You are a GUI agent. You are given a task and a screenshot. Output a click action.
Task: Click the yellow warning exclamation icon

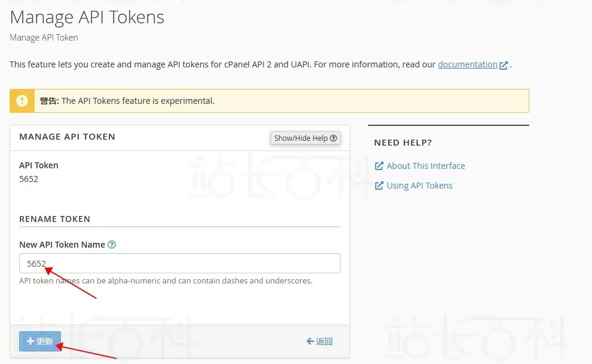tap(22, 101)
